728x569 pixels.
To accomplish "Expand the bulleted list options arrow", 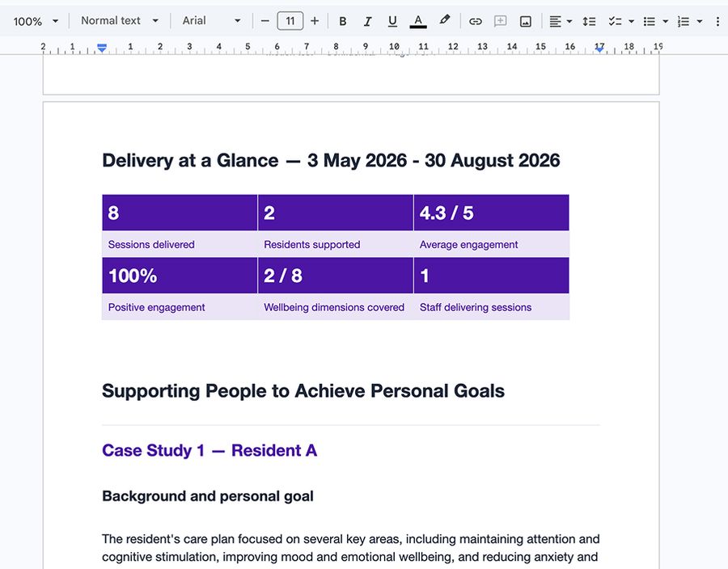I will point(665,21).
